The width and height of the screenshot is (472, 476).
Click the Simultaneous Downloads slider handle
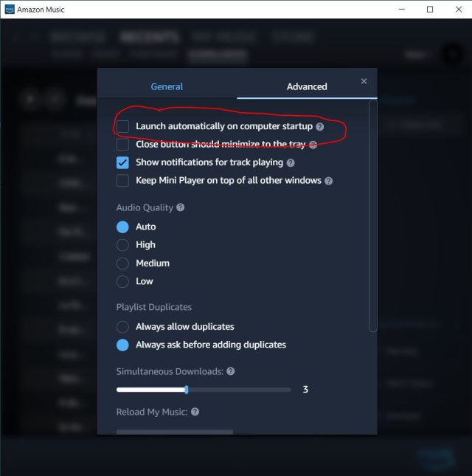click(x=187, y=390)
